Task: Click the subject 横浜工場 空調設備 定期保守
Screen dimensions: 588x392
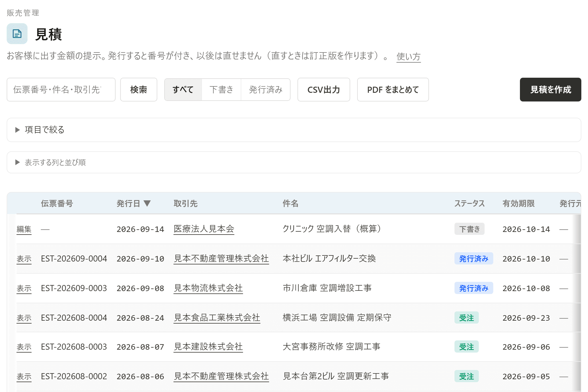Action: click(337, 318)
